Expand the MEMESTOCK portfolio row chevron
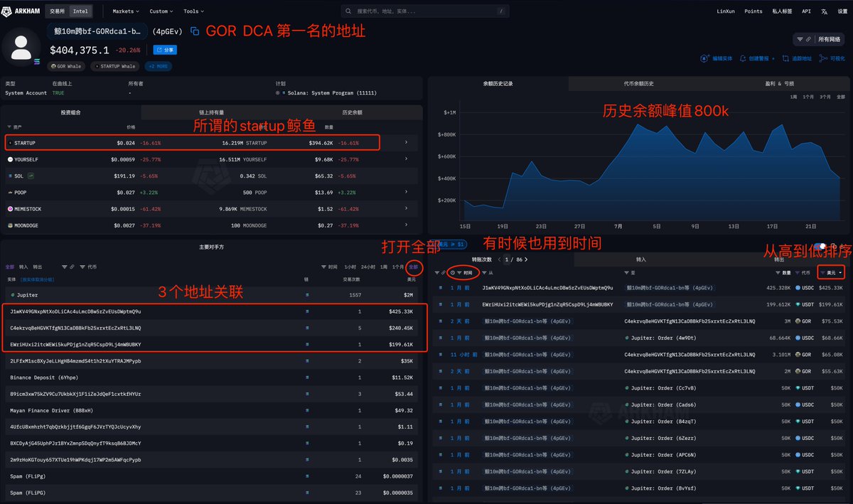The height and width of the screenshot is (504, 853). pos(406,209)
